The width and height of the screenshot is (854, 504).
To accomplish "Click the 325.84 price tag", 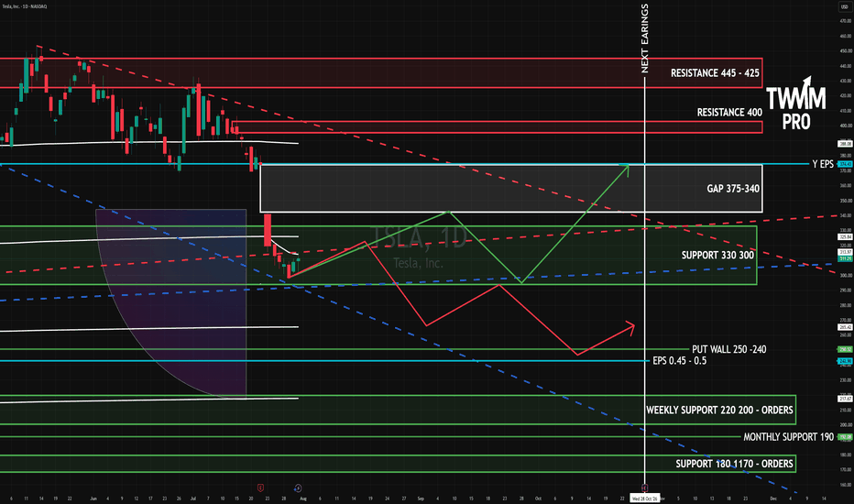I will (845, 237).
